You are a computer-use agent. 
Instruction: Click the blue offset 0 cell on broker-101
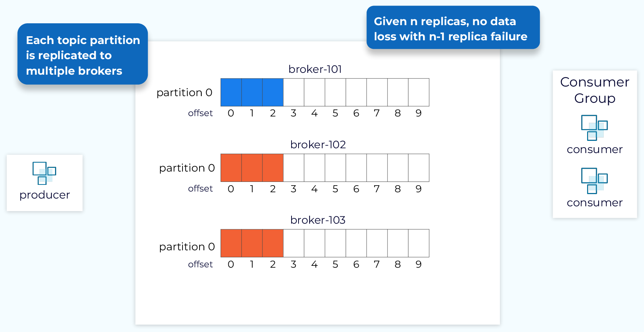point(231,92)
